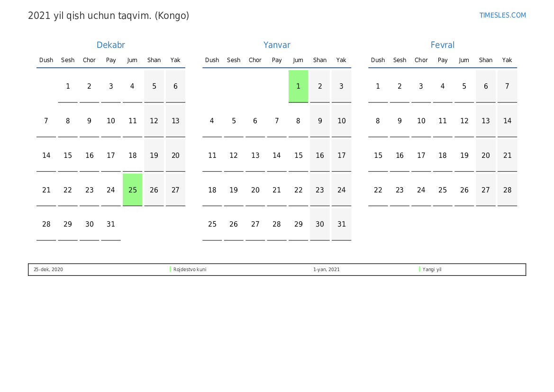The image size is (554, 392).
Task: Select the Dekabr month heading
Action: [110, 45]
